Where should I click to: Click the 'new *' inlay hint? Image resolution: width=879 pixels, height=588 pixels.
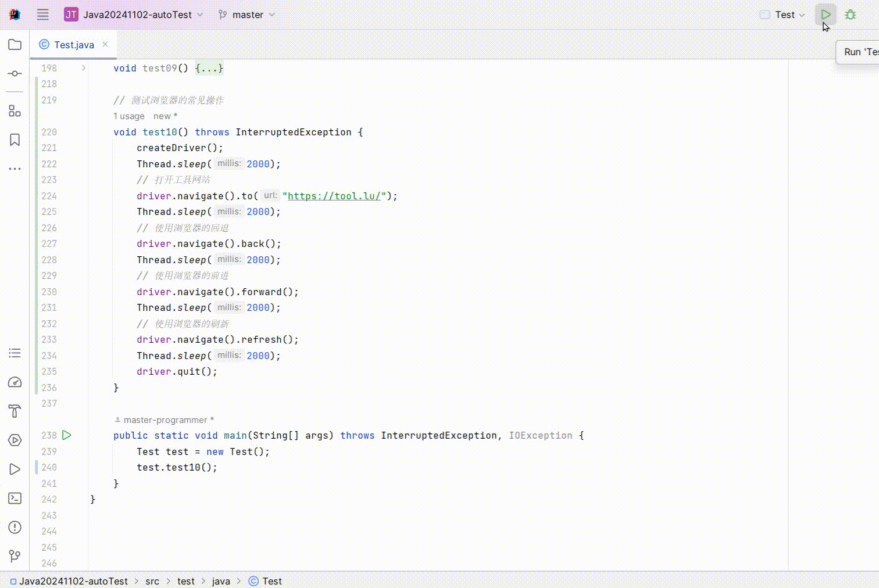tap(165, 116)
